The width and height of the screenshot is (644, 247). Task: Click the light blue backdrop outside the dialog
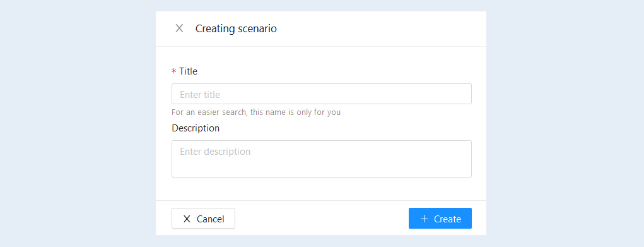coord(78,124)
